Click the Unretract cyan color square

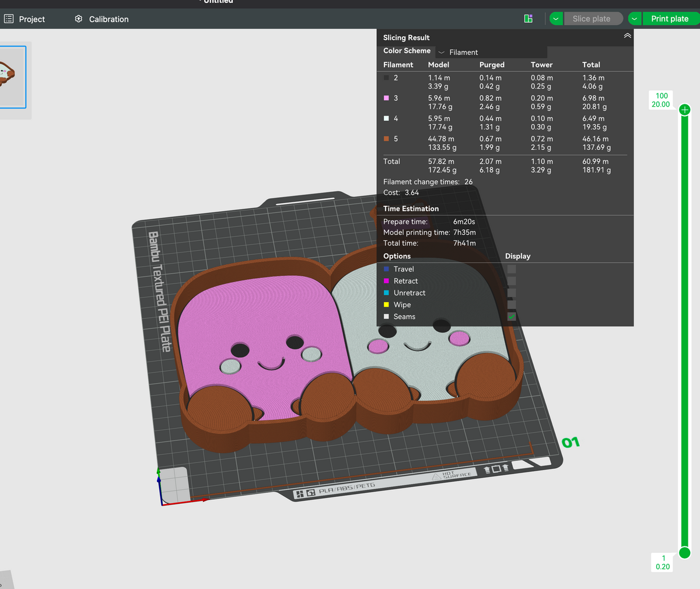386,293
